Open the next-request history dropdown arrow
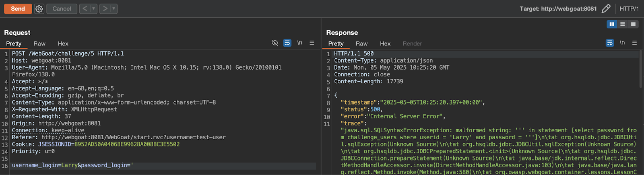This screenshot has height=175, width=644. tap(114, 8)
